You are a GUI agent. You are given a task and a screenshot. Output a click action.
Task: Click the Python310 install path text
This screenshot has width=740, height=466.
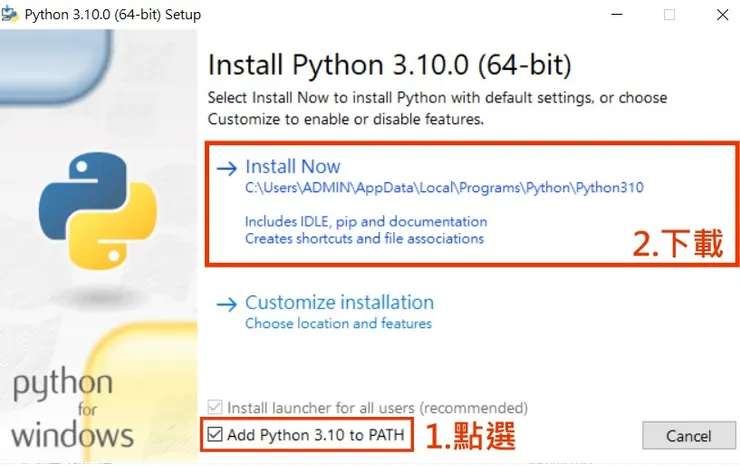point(444,187)
